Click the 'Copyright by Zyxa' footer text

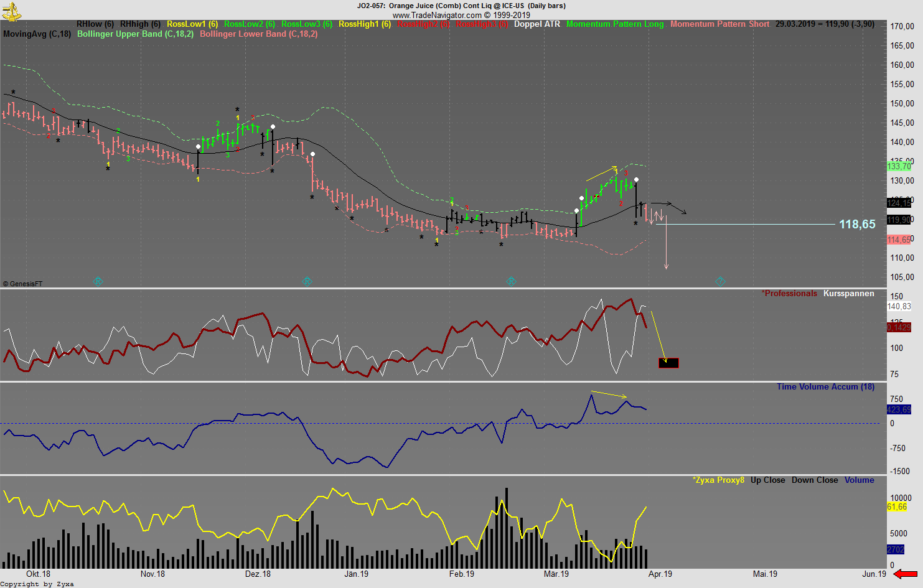(x=37, y=584)
